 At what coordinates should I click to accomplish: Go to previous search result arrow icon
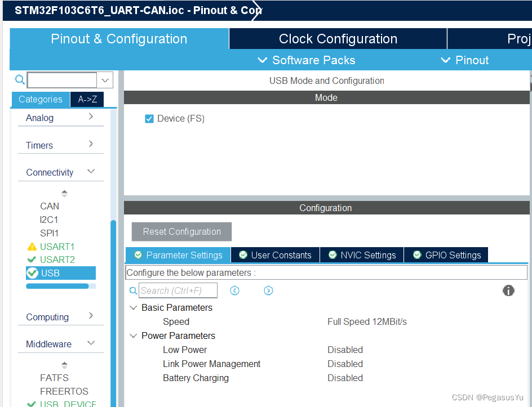click(234, 290)
